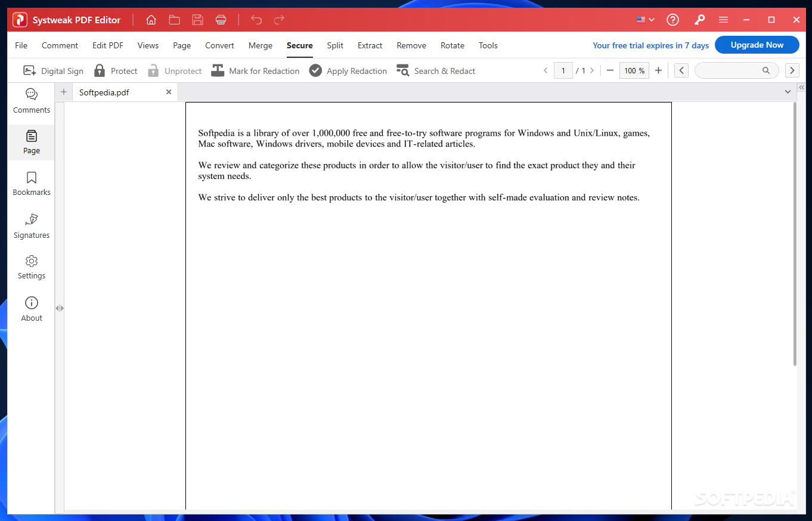Jump to next search result
The height and width of the screenshot is (521, 812).
pos(792,70)
